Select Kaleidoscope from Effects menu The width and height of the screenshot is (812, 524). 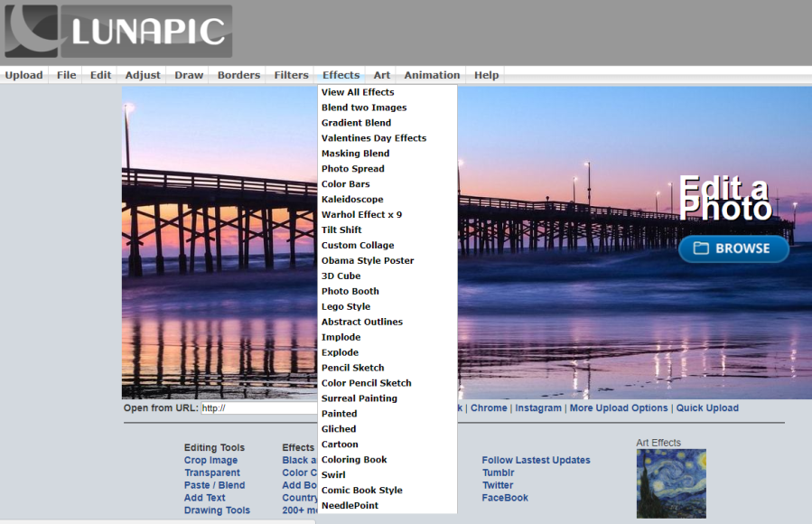point(352,200)
